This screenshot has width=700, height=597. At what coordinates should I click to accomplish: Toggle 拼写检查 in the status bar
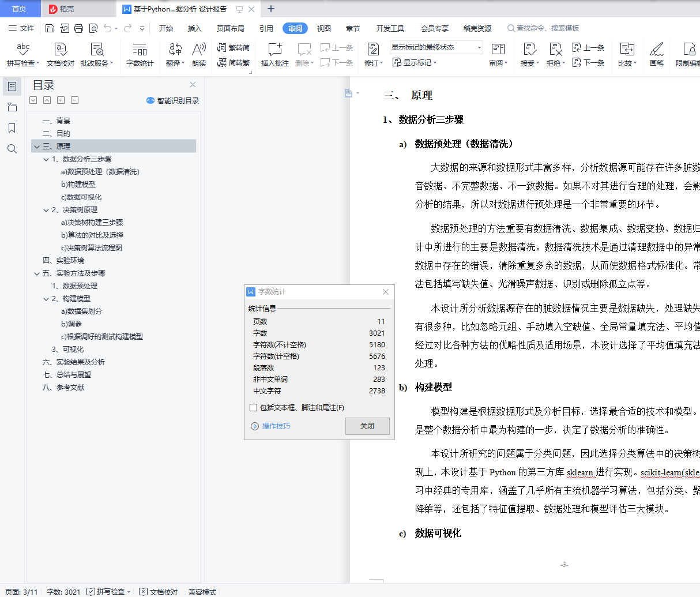[108, 592]
